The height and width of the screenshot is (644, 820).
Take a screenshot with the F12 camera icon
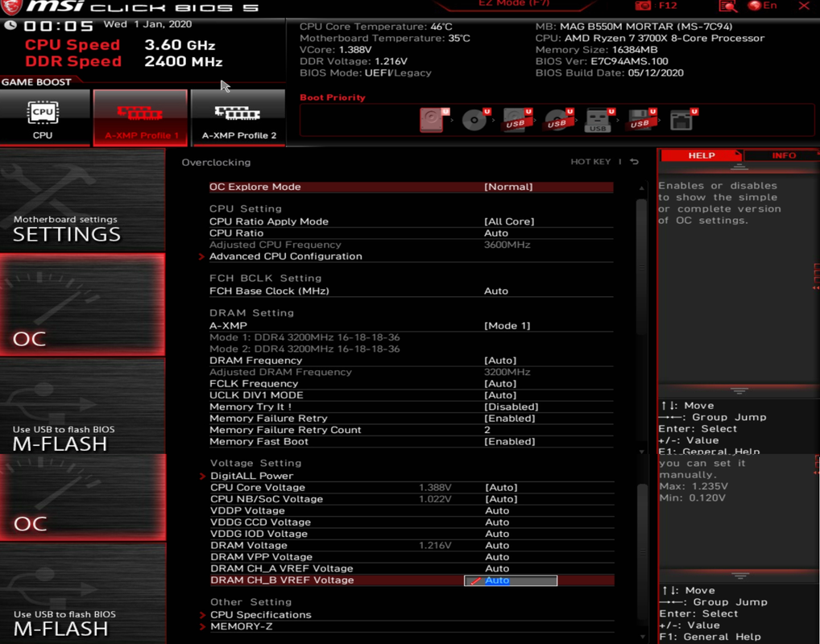point(643,6)
